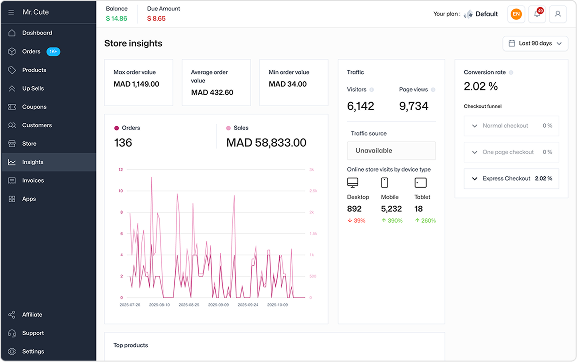Click the Desktop monitor icon

[x=353, y=182]
